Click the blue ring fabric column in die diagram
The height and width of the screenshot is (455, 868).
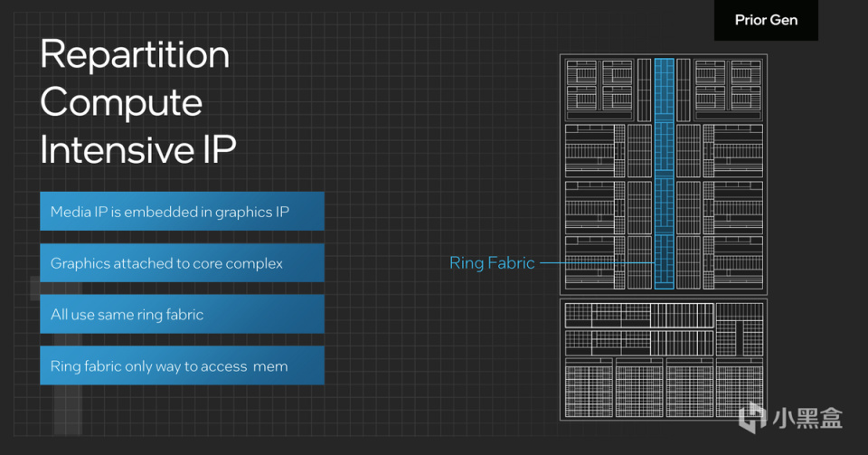[x=665, y=174]
